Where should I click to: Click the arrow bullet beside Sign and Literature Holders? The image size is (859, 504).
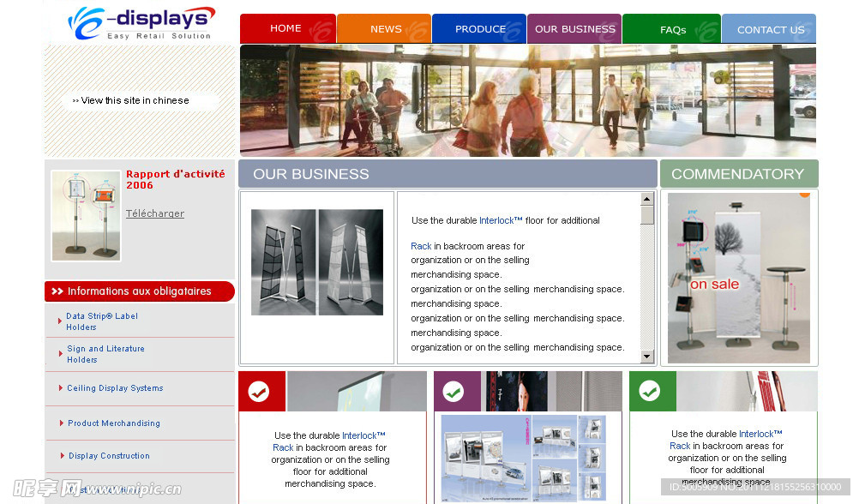[x=60, y=353]
